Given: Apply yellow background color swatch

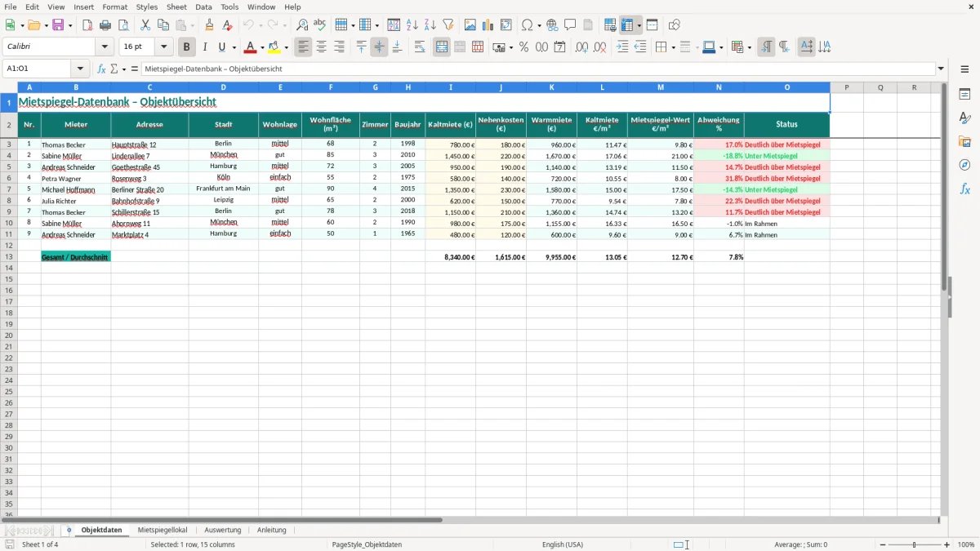Looking at the screenshot, I should pyautogui.click(x=274, y=47).
